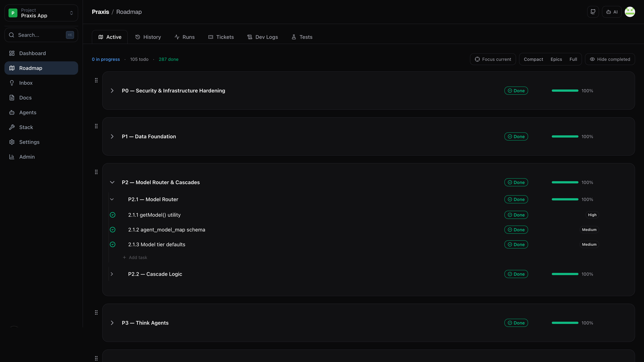Collapse the P2 Model Router & Cascades epic

(x=112, y=182)
